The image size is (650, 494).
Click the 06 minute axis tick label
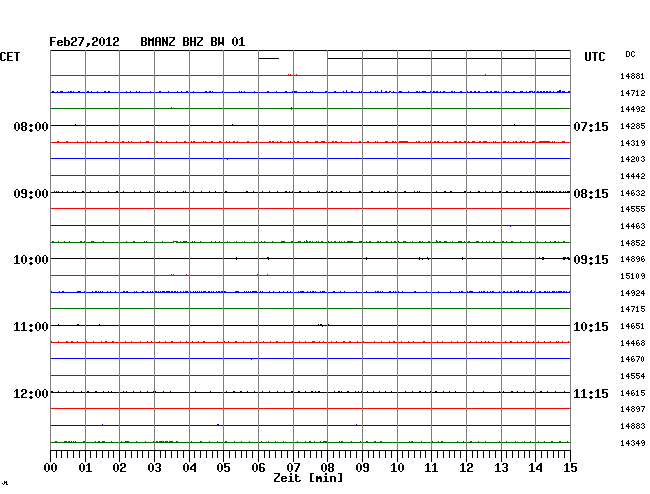coord(258,468)
